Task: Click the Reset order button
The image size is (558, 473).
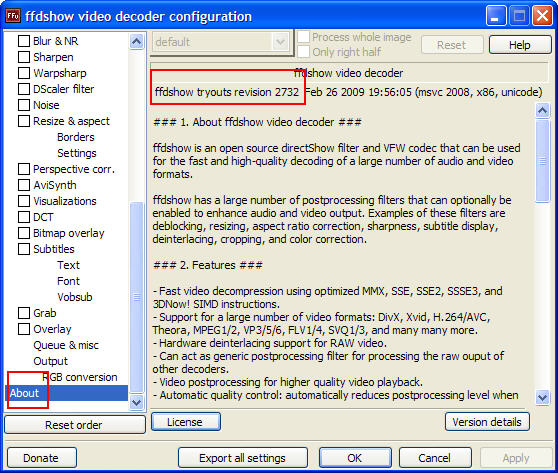Action: 75,425
